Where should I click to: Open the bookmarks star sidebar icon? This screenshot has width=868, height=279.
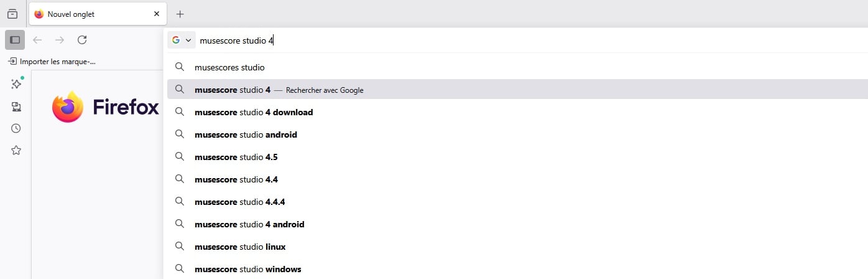pyautogui.click(x=16, y=150)
